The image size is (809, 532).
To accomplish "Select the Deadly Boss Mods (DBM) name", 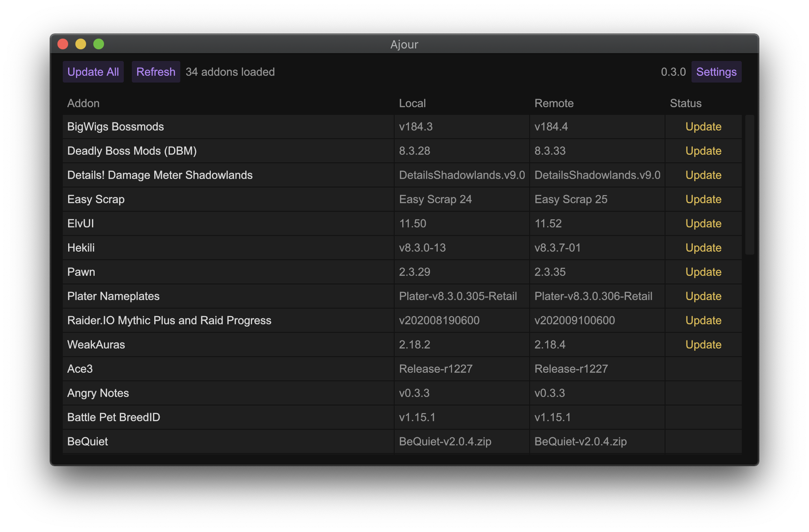I will [x=132, y=151].
